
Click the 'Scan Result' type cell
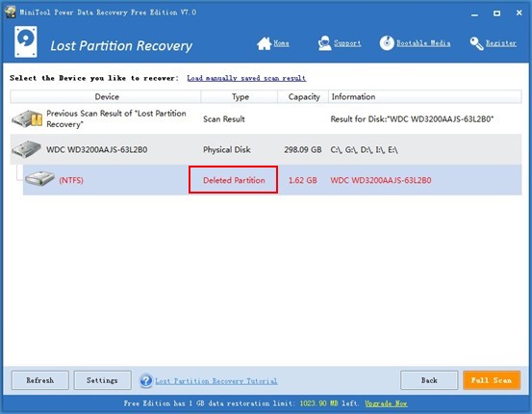224,118
